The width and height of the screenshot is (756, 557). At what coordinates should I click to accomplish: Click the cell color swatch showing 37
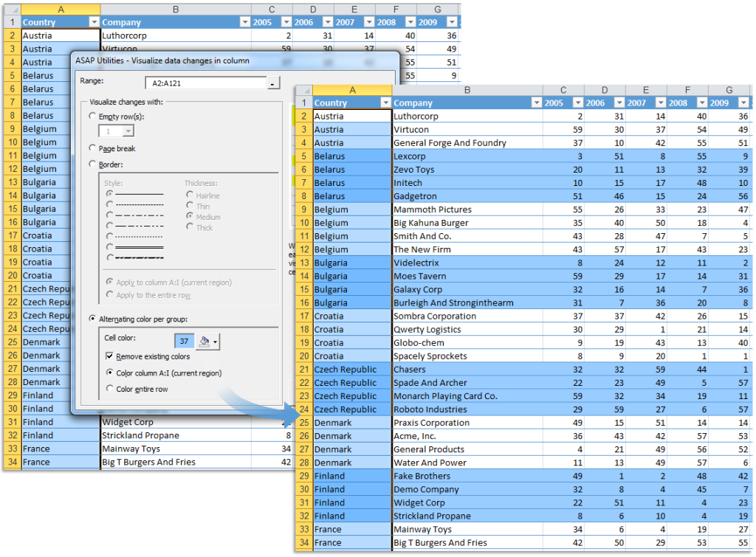[x=185, y=340]
